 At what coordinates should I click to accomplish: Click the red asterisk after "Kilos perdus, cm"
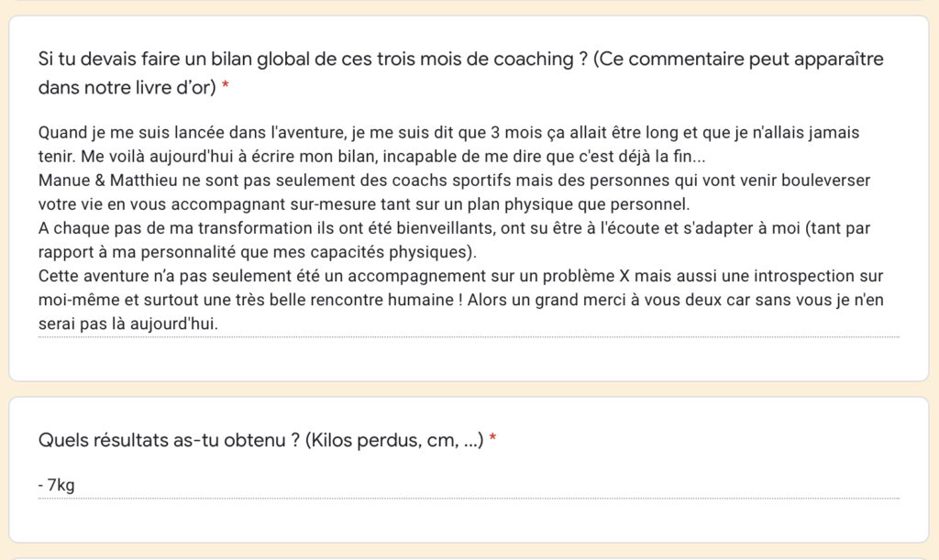coord(493,441)
